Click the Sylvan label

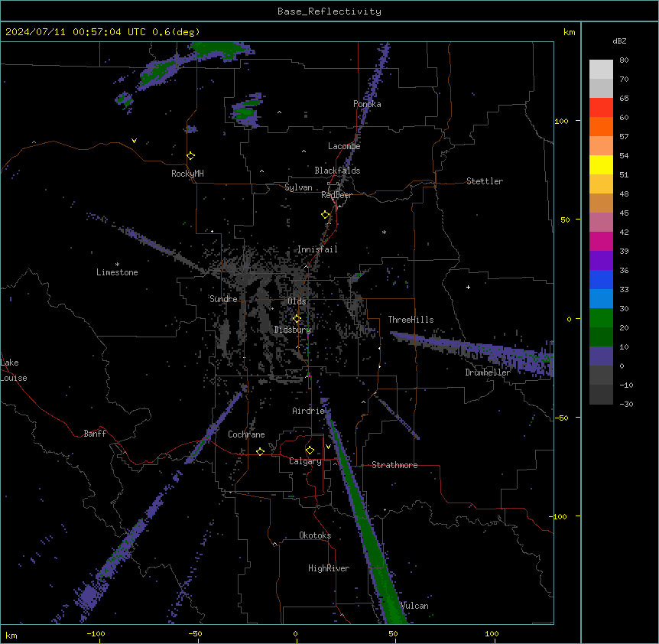click(x=298, y=187)
